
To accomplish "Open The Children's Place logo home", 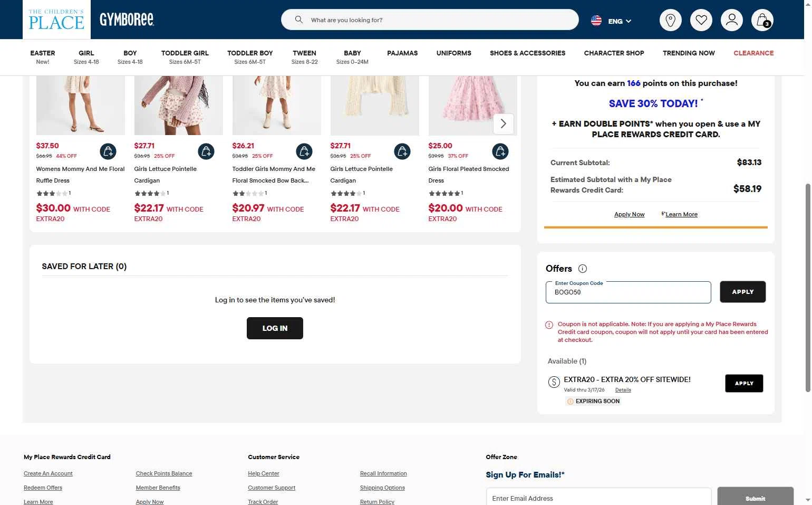I will [x=56, y=20].
